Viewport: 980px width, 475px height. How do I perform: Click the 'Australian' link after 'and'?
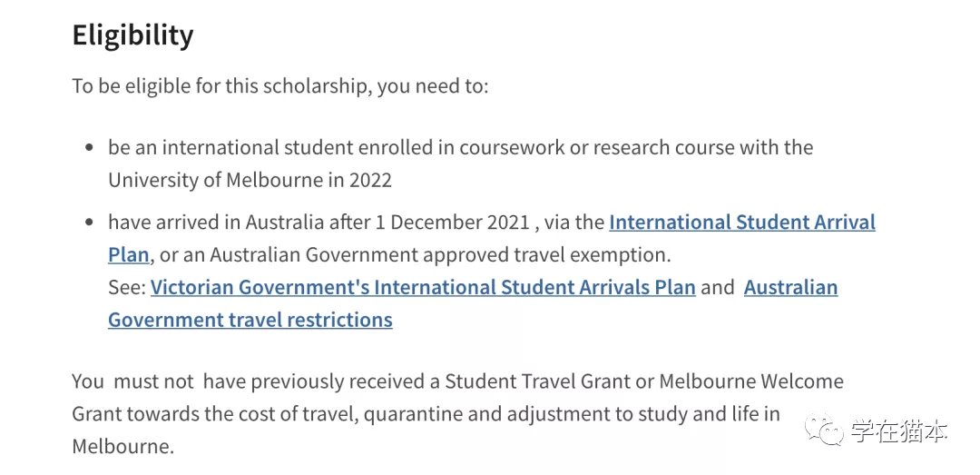(x=790, y=287)
